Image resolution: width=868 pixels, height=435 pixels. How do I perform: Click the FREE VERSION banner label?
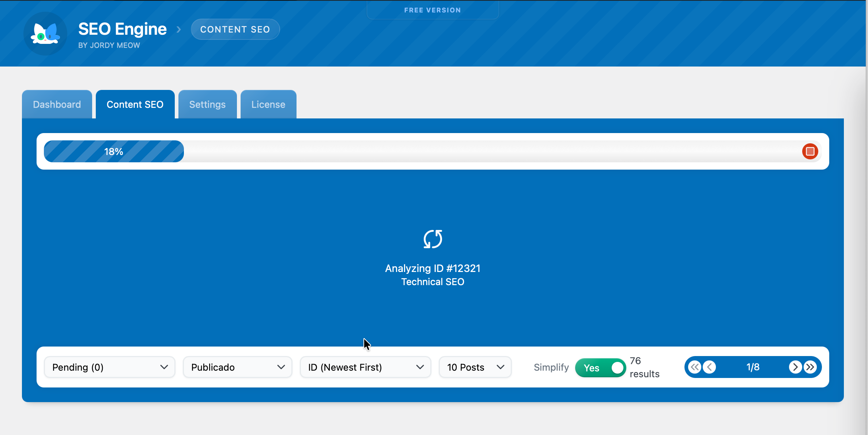[433, 10]
